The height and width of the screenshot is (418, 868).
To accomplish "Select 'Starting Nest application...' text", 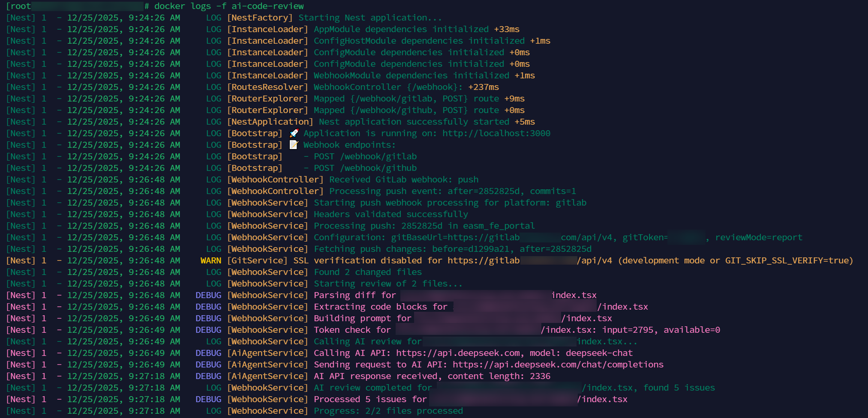I will [x=370, y=18].
